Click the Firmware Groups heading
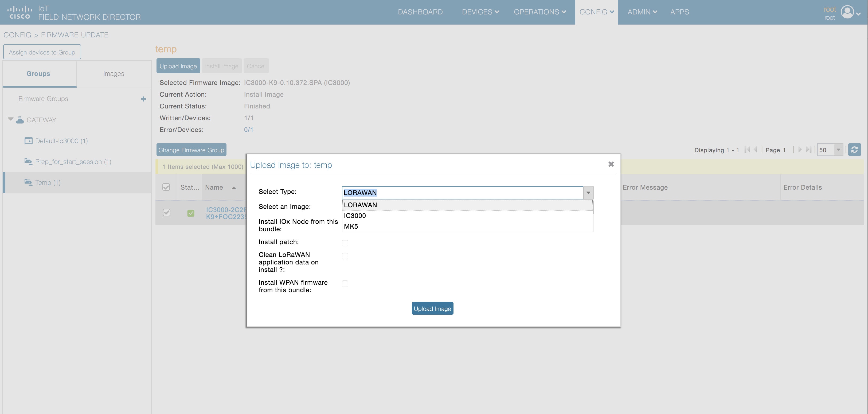 (x=43, y=99)
